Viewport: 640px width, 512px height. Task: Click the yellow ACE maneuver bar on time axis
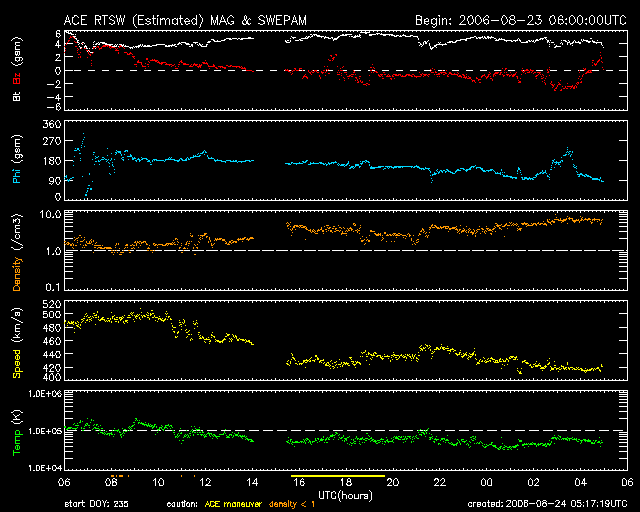338,476
